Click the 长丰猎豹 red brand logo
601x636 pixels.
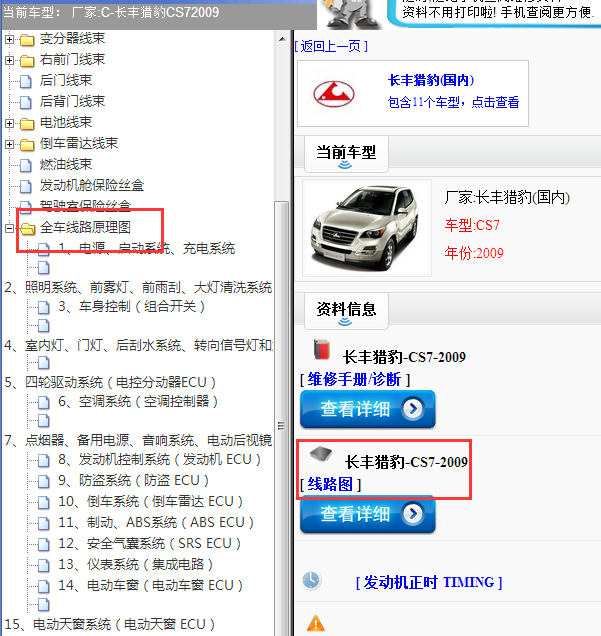point(334,94)
